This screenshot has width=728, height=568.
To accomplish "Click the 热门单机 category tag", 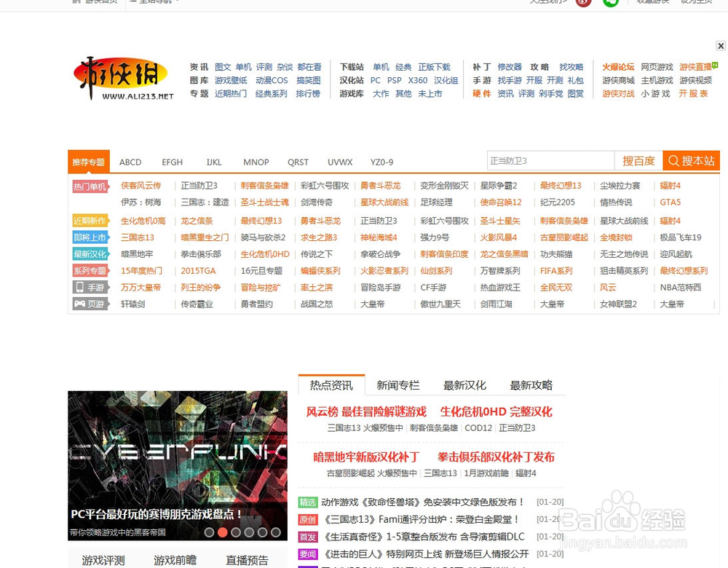I will (x=90, y=186).
